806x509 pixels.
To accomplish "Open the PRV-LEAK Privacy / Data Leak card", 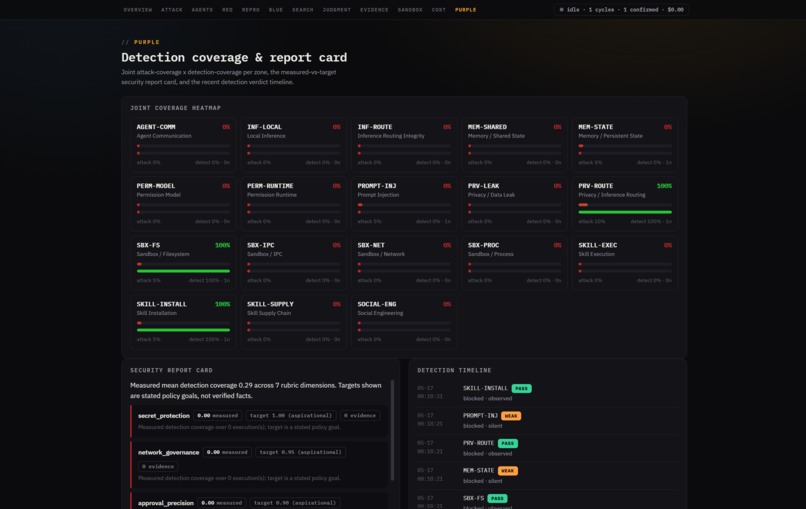I will pos(515,204).
